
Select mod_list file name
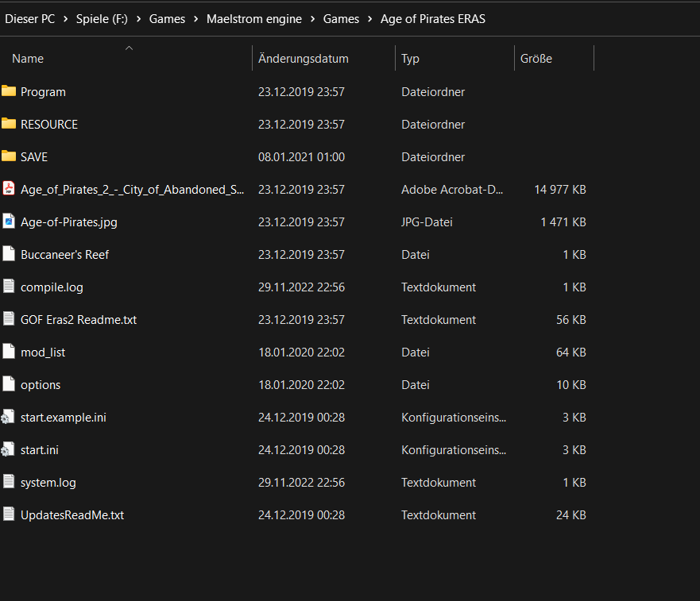[43, 353]
